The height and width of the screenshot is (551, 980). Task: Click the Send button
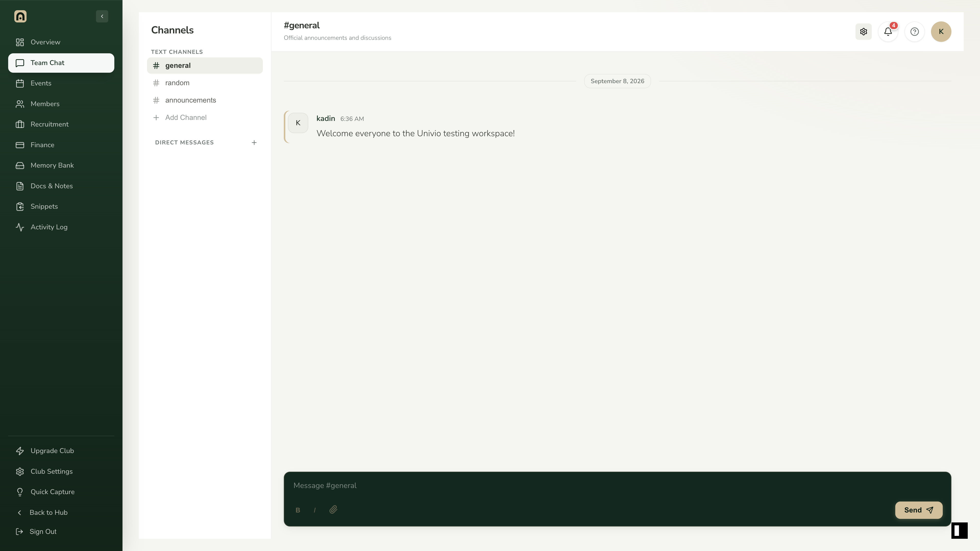click(x=919, y=510)
